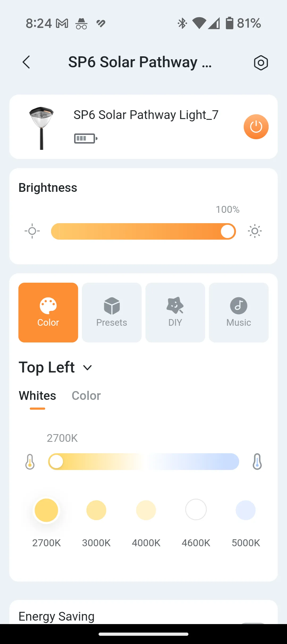
Task: Switch to DIY mode
Action: [175, 312]
